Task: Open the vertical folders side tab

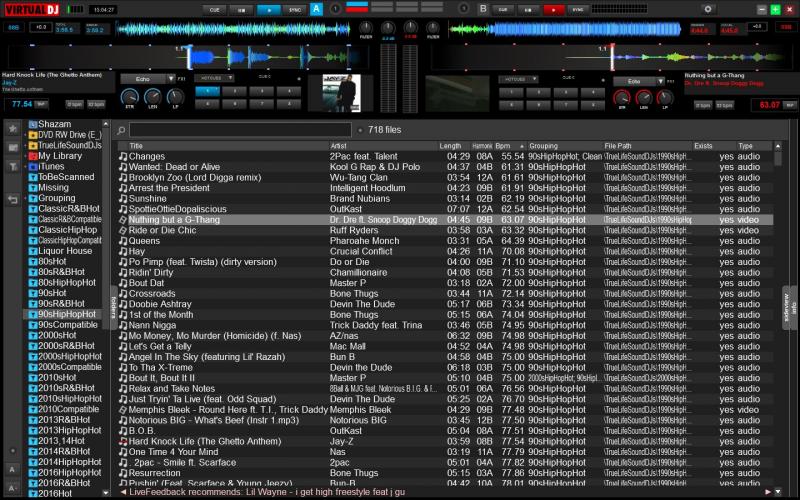Action: point(113,308)
